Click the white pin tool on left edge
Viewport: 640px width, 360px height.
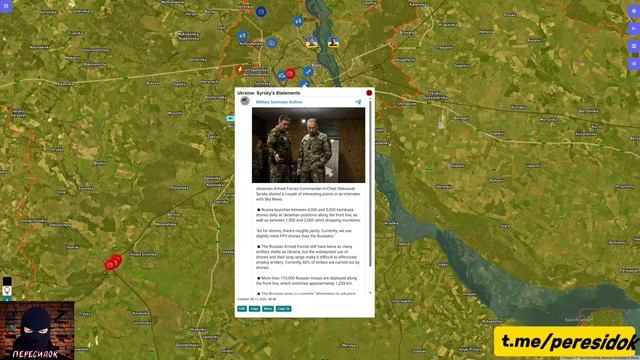[x=7, y=291]
